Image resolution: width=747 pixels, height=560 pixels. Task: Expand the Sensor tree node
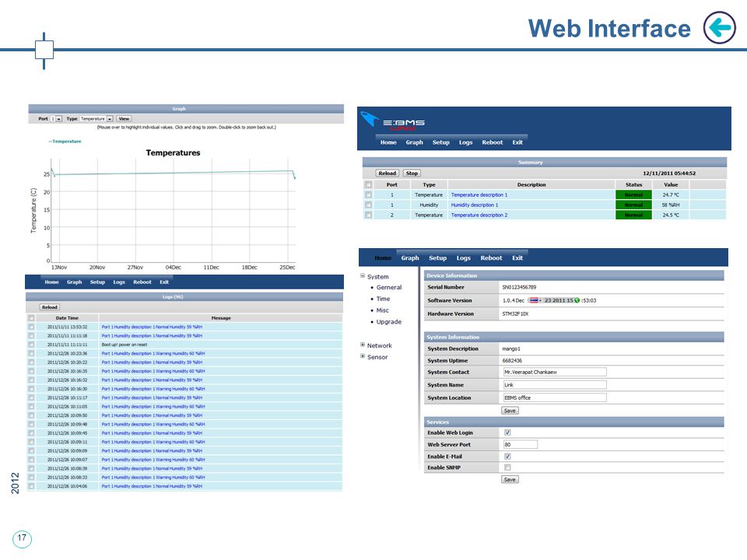click(363, 356)
